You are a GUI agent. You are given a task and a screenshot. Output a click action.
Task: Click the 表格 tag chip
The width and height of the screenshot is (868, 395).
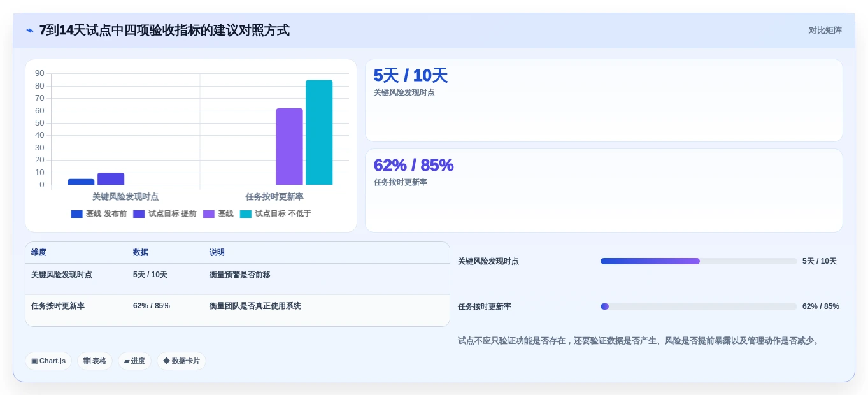tap(95, 361)
